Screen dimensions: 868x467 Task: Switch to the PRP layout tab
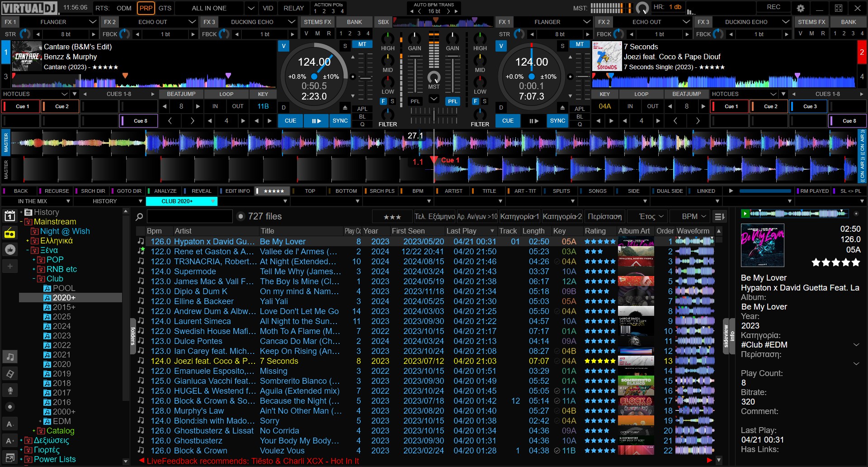tap(146, 8)
